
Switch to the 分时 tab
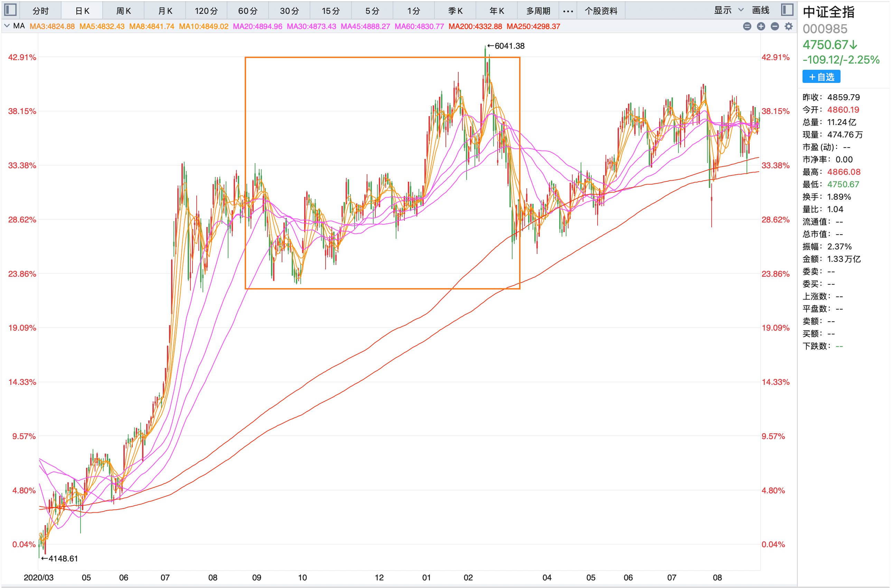pyautogui.click(x=40, y=11)
